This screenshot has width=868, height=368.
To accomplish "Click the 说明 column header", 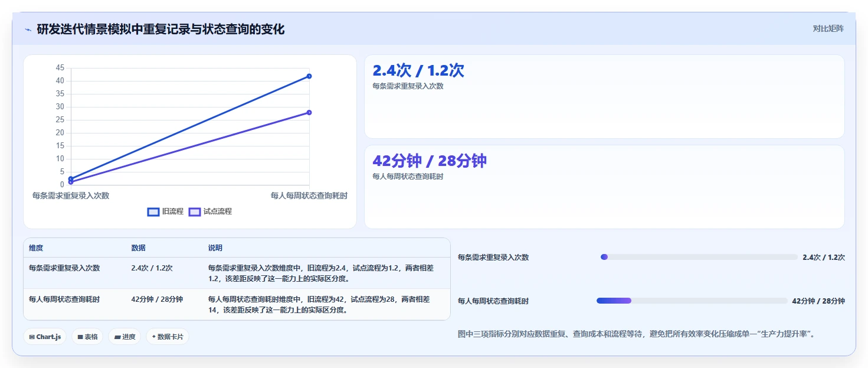I will click(215, 248).
